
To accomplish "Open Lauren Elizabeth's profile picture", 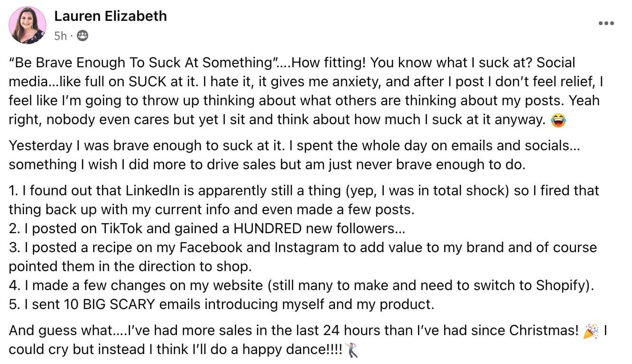I will [x=28, y=26].
